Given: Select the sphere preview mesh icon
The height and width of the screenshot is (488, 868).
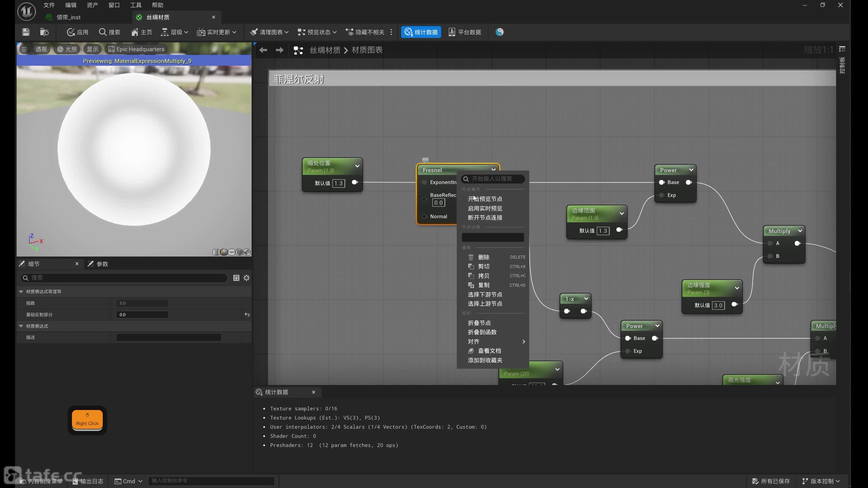Looking at the screenshot, I should 224,252.
